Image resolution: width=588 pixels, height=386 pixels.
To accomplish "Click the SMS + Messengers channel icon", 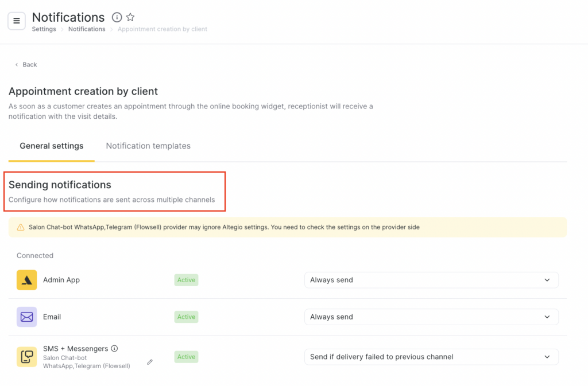I will pyautogui.click(x=26, y=357).
